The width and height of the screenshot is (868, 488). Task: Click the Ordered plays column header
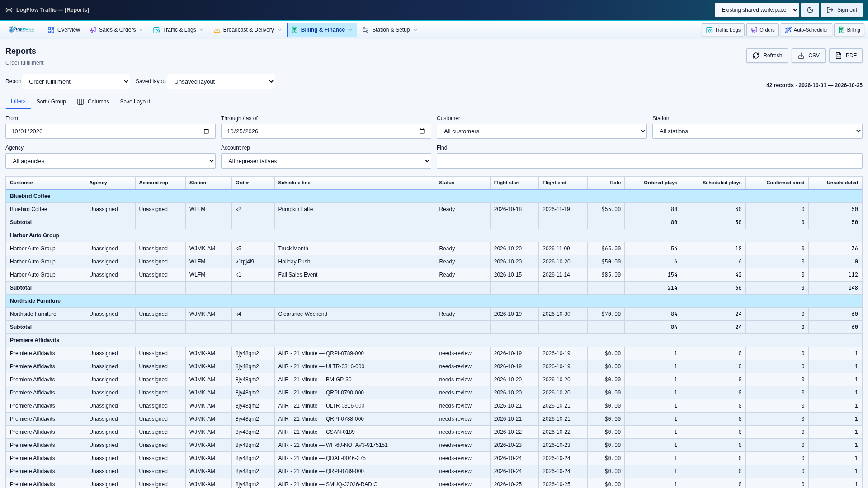point(653,183)
